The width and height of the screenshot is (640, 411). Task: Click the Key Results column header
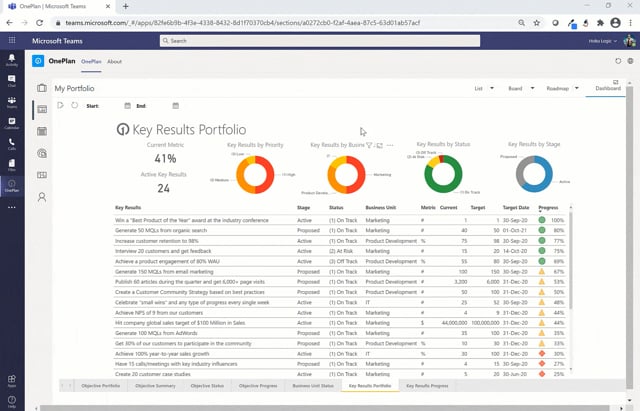coord(128,208)
